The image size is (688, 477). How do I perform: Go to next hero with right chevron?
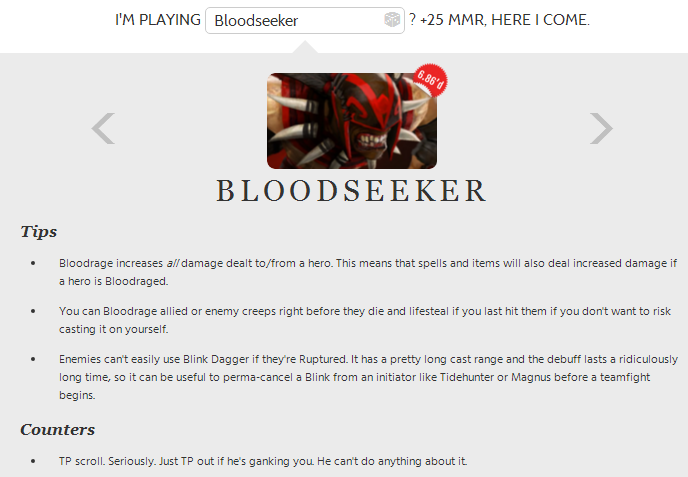(x=601, y=128)
